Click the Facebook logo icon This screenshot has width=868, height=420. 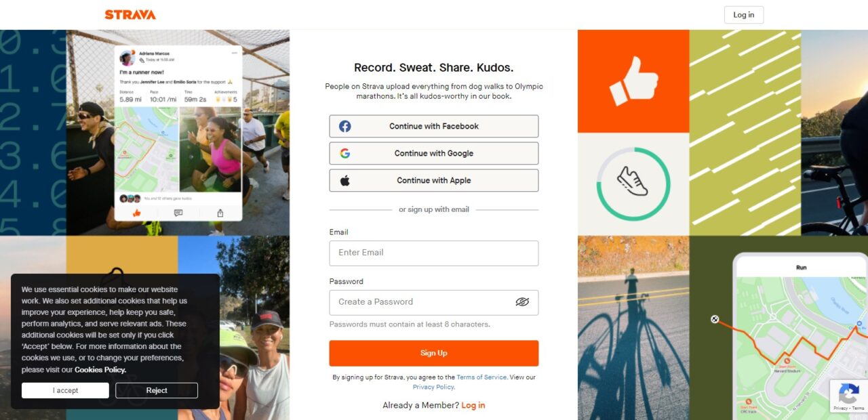coord(344,126)
